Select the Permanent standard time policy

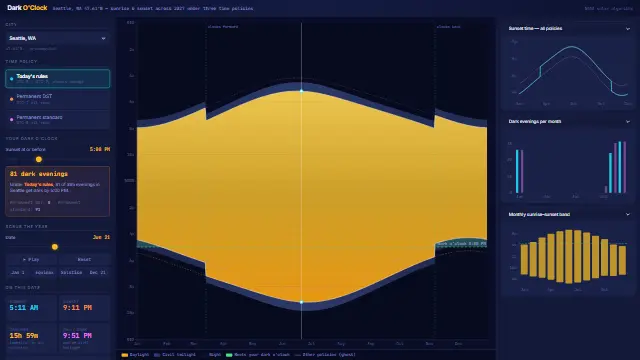coord(58,119)
